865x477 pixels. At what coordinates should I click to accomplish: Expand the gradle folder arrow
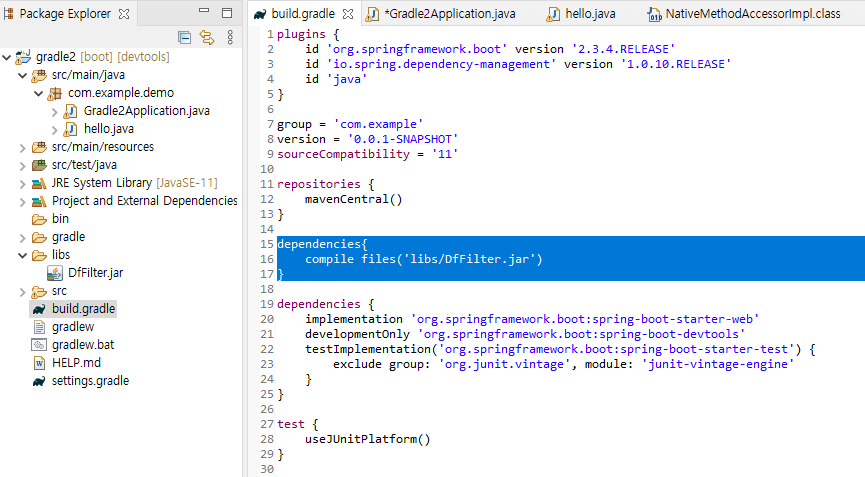(23, 238)
